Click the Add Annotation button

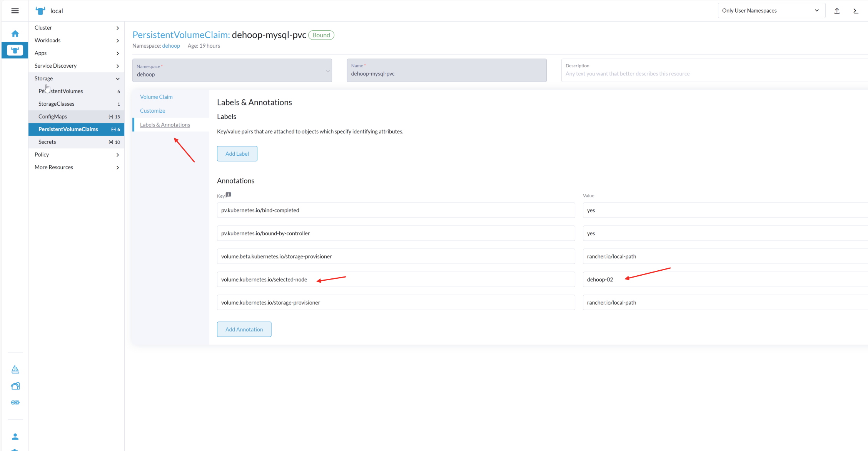244,330
